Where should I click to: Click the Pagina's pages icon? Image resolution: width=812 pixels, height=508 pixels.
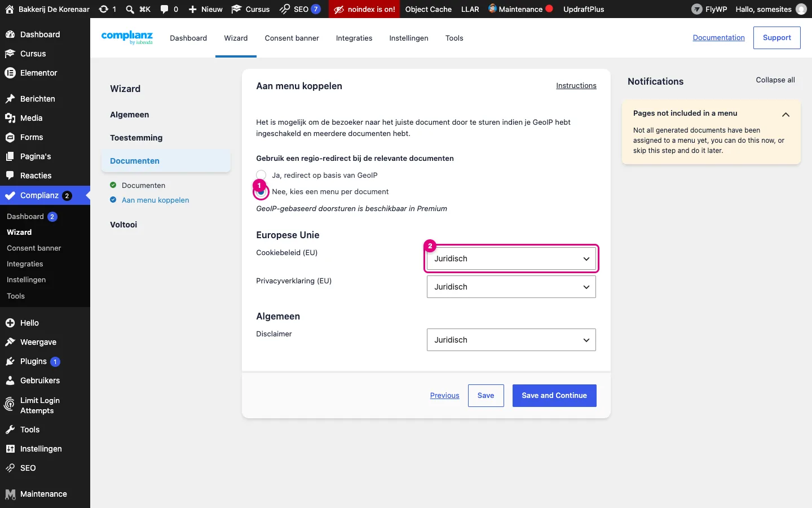click(10, 156)
